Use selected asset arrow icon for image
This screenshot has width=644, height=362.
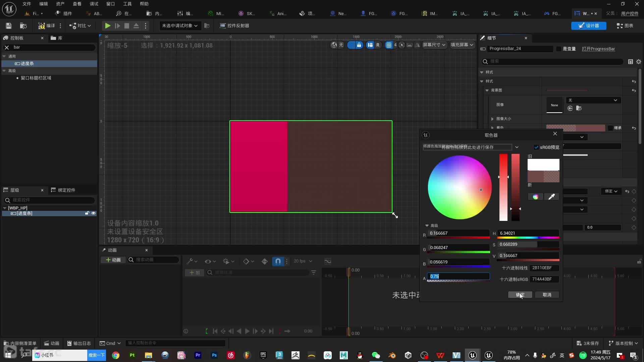[570, 108]
